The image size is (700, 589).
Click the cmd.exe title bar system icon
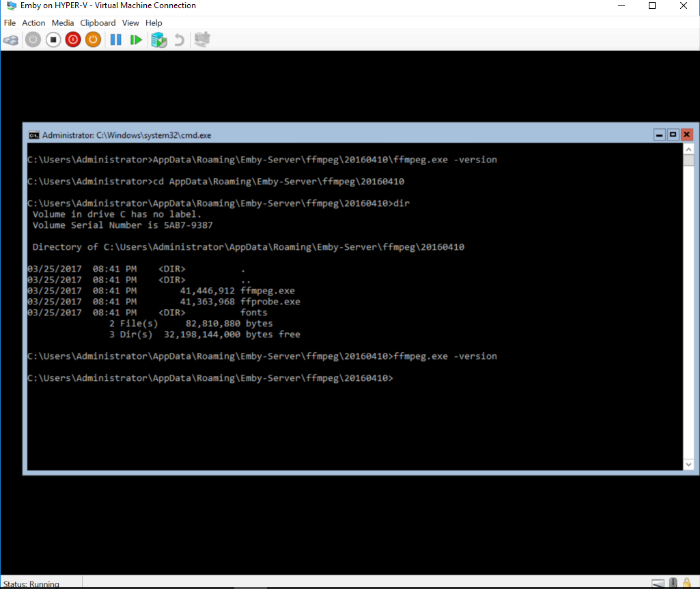point(33,135)
